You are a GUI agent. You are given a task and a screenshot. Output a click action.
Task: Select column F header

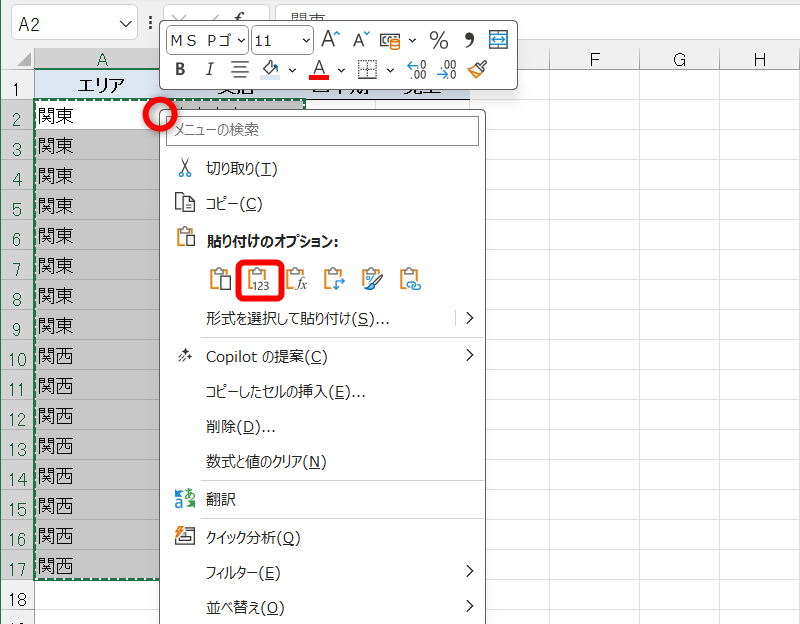[x=594, y=59]
